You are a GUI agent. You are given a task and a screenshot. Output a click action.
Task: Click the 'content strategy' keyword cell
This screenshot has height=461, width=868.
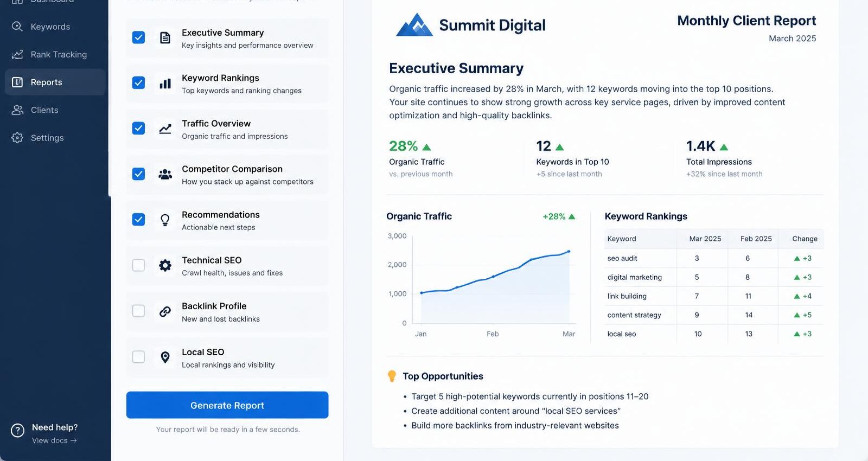pyautogui.click(x=634, y=315)
